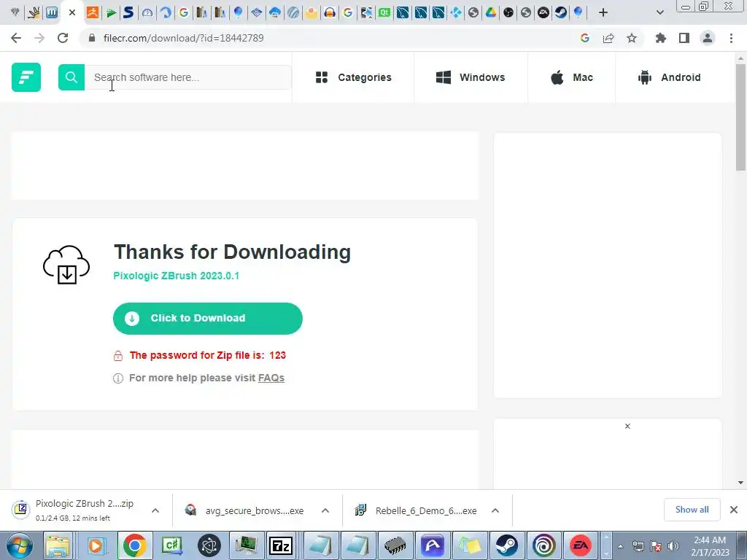Open the media player taskbar icon

[x=96, y=545]
